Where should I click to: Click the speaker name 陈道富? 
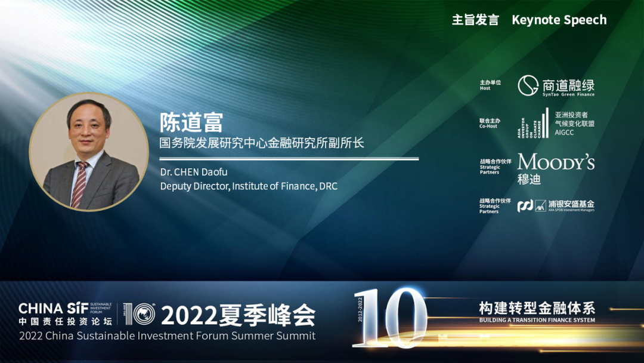[191, 122]
